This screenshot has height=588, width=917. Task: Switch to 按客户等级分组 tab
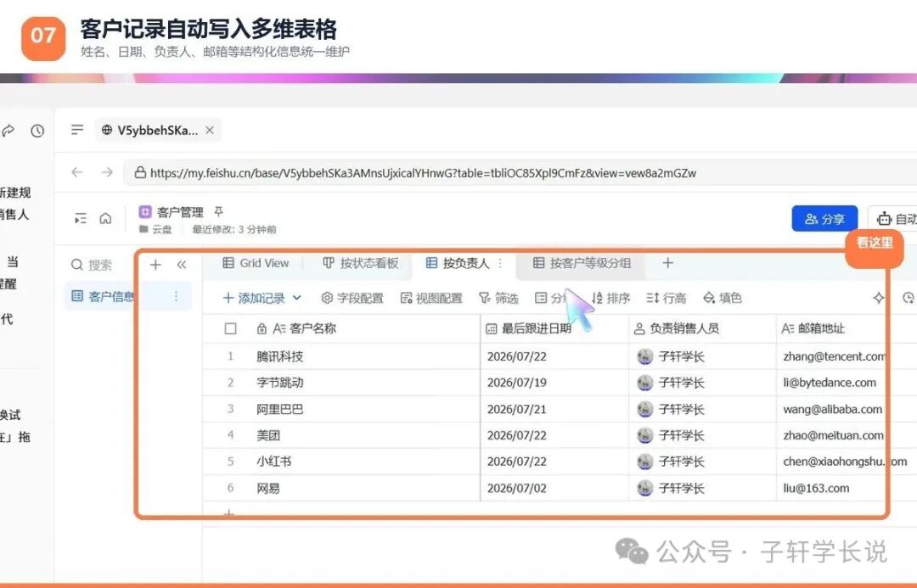pyautogui.click(x=582, y=263)
